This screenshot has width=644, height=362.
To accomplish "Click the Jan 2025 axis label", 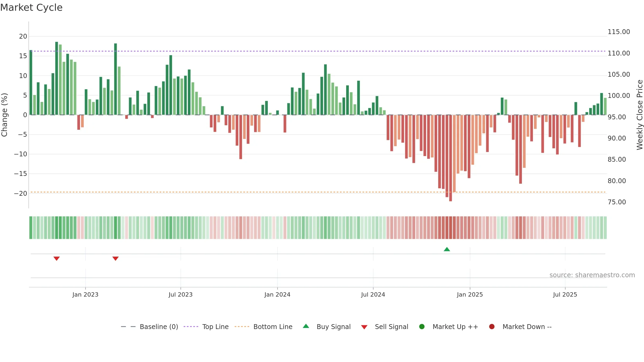I will point(470,294).
